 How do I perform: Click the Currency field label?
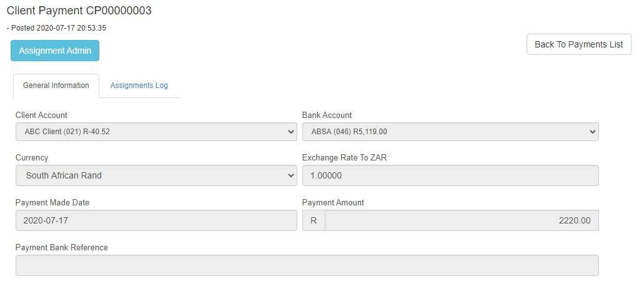(32, 157)
